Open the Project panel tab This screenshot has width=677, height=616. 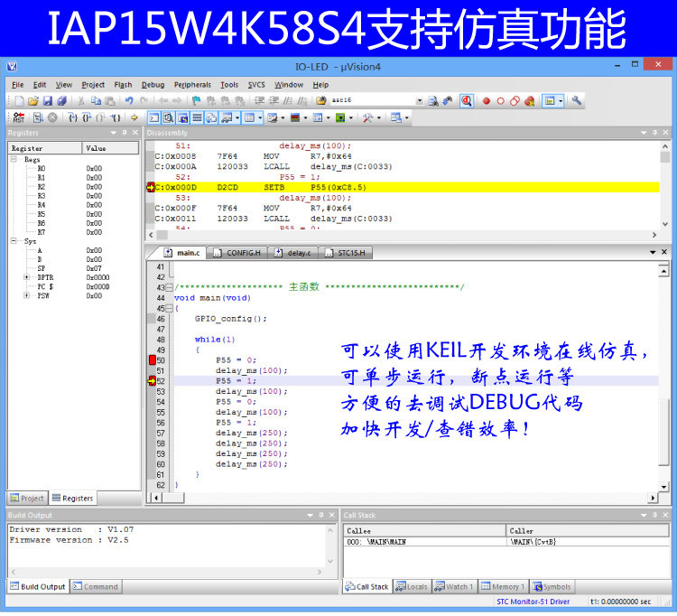point(27,499)
